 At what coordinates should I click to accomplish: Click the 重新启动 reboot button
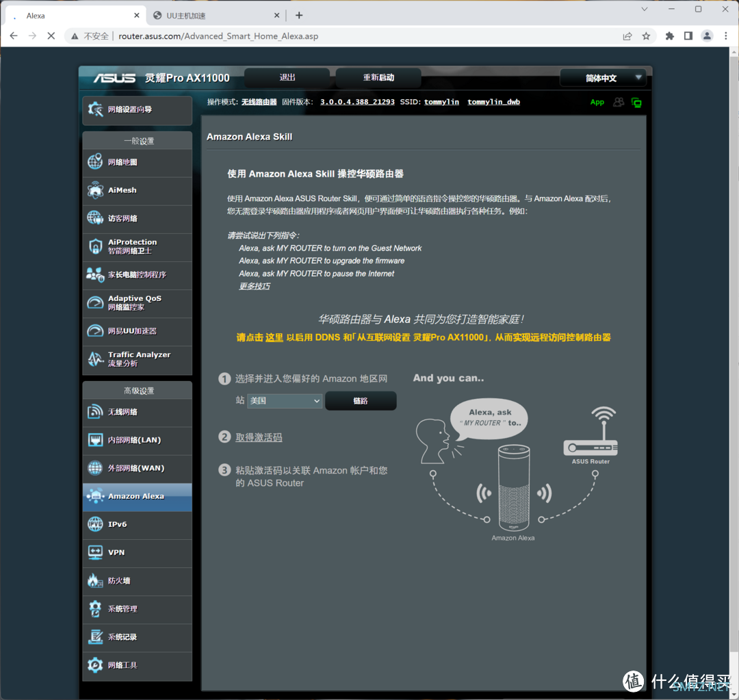tap(378, 78)
